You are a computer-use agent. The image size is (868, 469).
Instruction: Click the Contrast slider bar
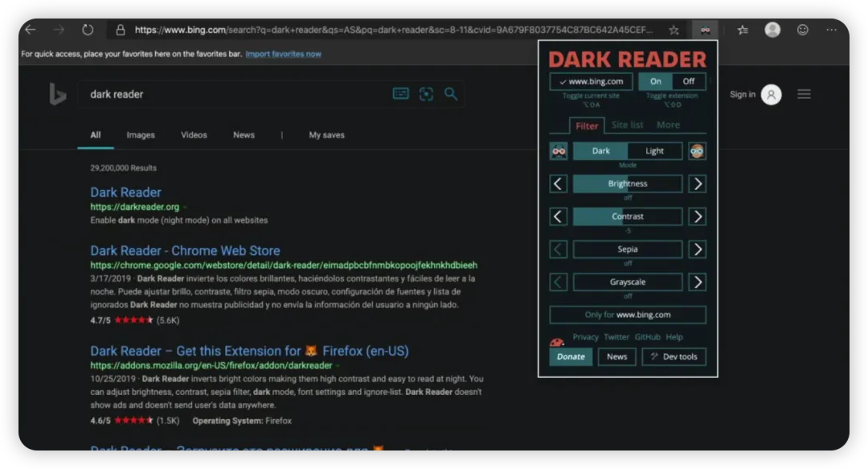click(x=628, y=216)
